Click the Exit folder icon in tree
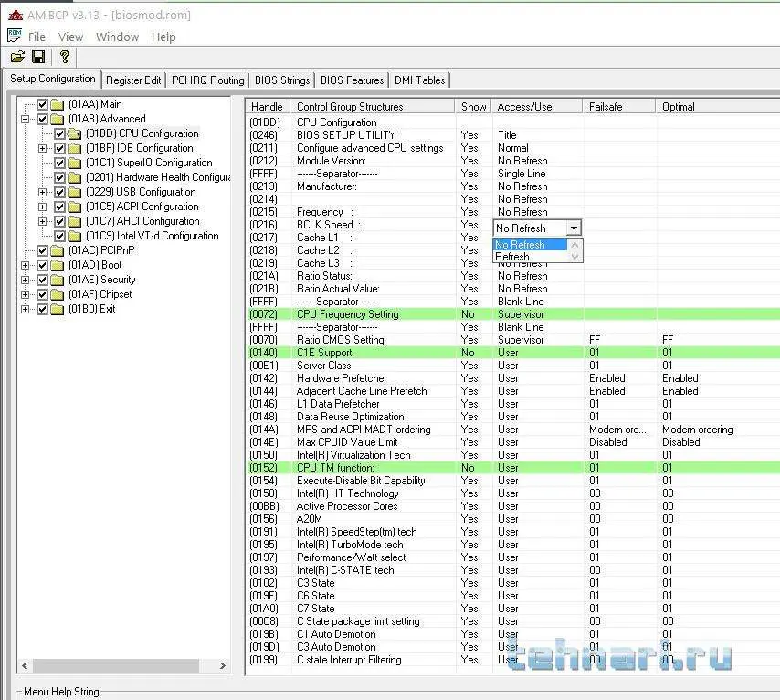The height and width of the screenshot is (700, 780). click(57, 309)
